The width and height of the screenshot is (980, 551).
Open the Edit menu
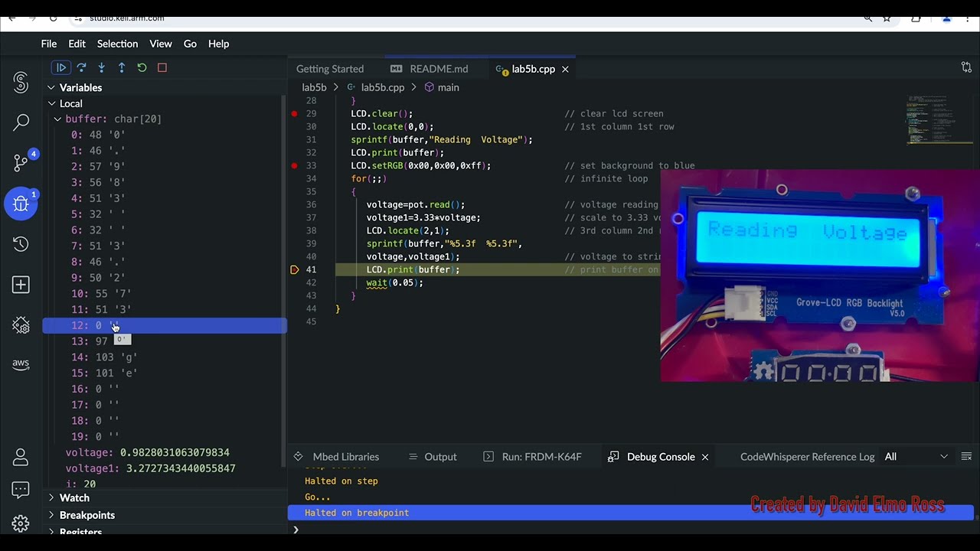tap(77, 44)
